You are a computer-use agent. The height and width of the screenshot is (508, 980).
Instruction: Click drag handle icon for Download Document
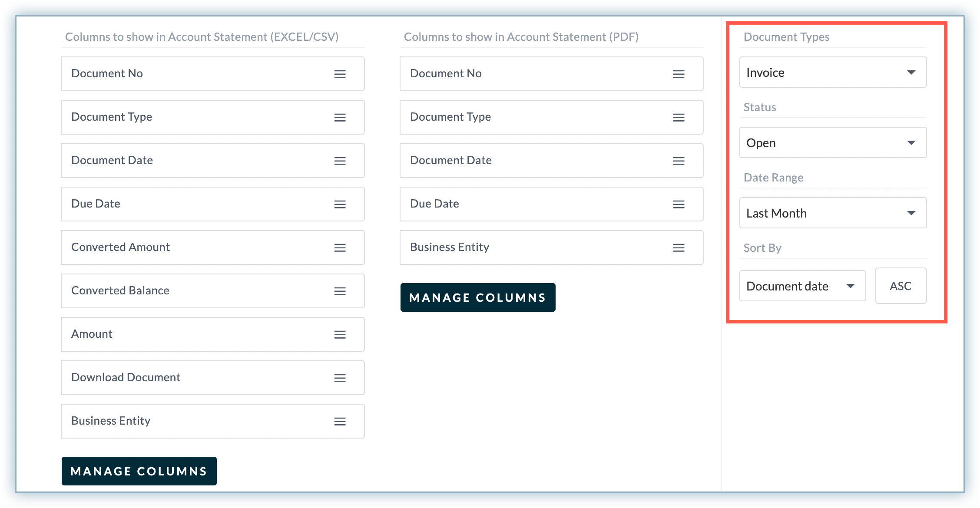[x=340, y=378]
